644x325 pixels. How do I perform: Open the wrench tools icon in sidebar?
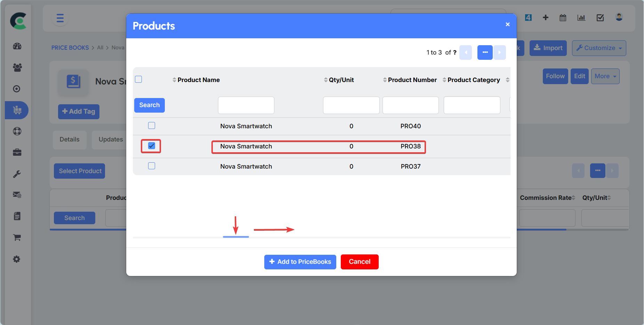(17, 174)
